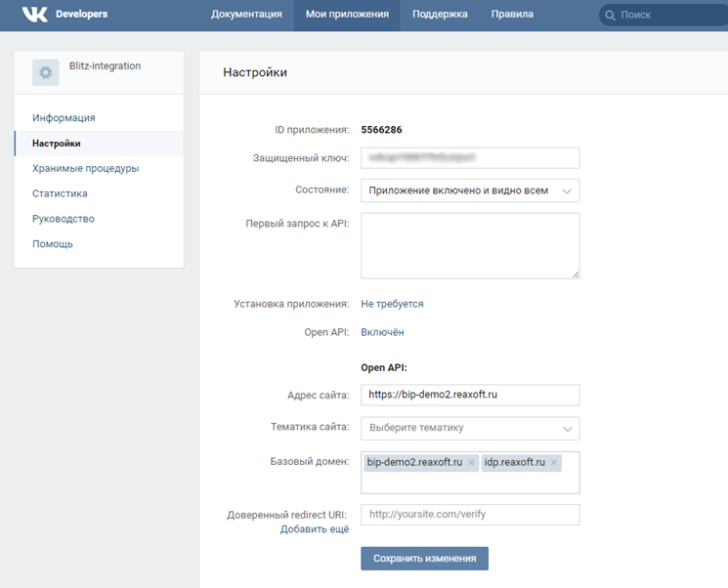Open the Правила page

coord(513,15)
